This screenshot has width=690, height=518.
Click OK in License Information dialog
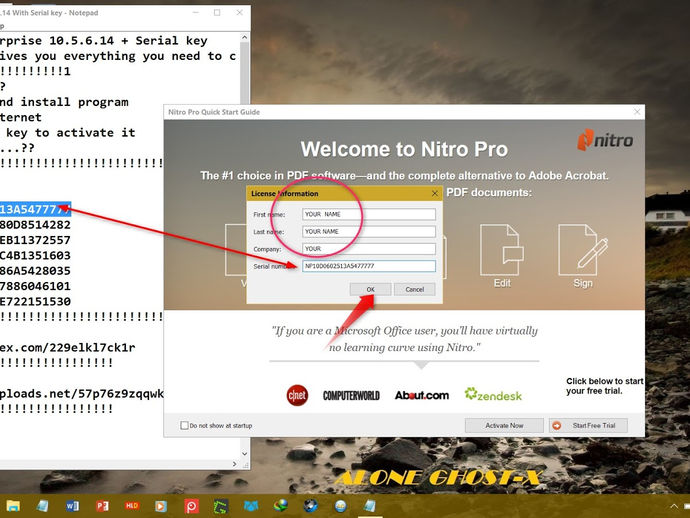(x=371, y=289)
